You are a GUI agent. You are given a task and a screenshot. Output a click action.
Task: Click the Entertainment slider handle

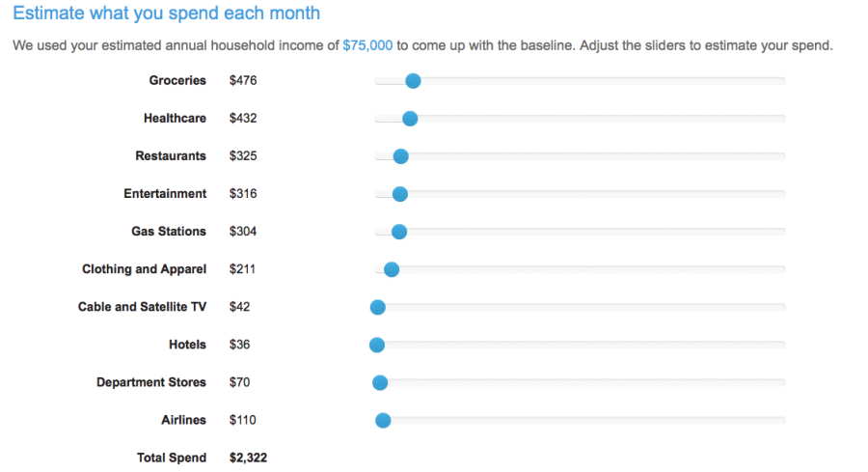pos(400,194)
